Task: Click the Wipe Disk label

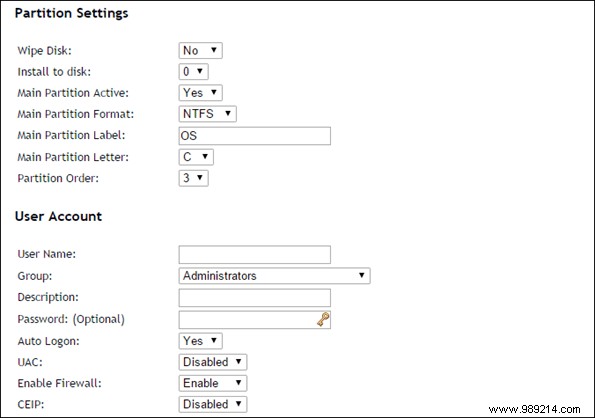Action: click(x=44, y=50)
